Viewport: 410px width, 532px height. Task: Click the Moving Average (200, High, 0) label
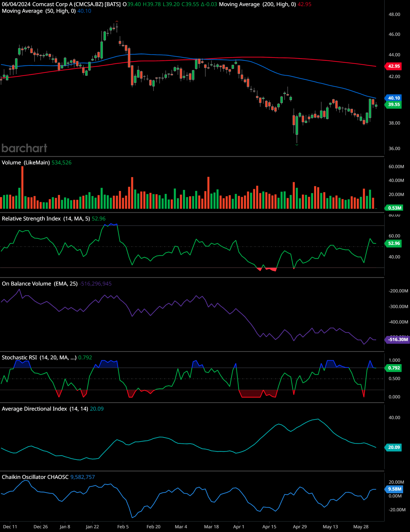point(257,4)
